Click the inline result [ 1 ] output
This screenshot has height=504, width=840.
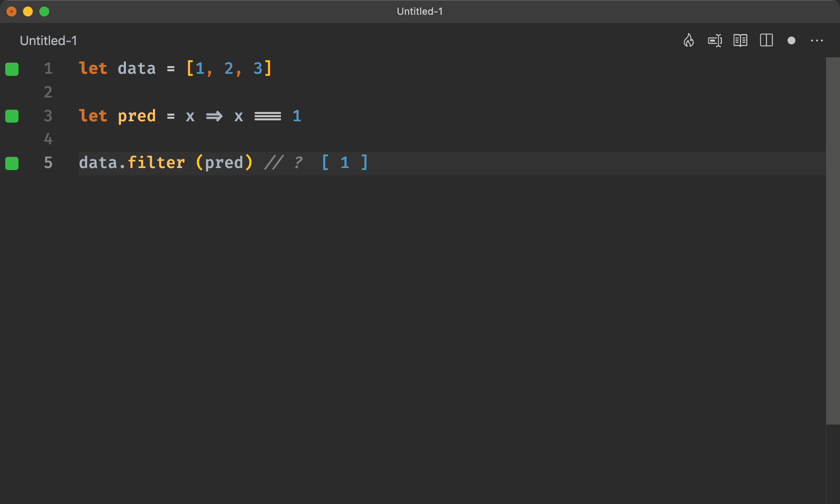pos(345,163)
